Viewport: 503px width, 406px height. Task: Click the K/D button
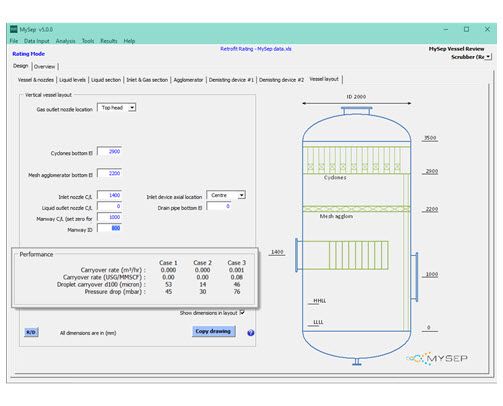point(31,332)
